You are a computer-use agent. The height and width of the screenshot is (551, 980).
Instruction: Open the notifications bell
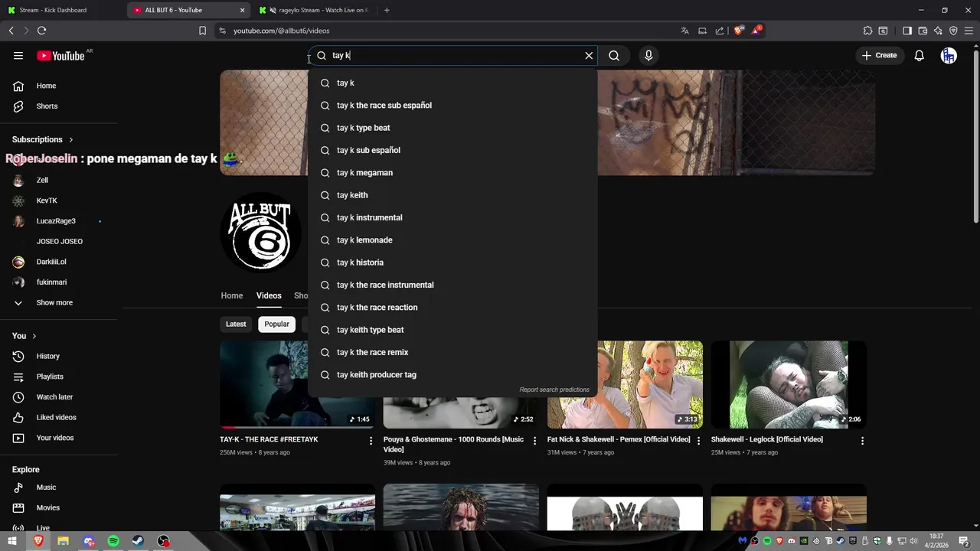click(x=919, y=55)
